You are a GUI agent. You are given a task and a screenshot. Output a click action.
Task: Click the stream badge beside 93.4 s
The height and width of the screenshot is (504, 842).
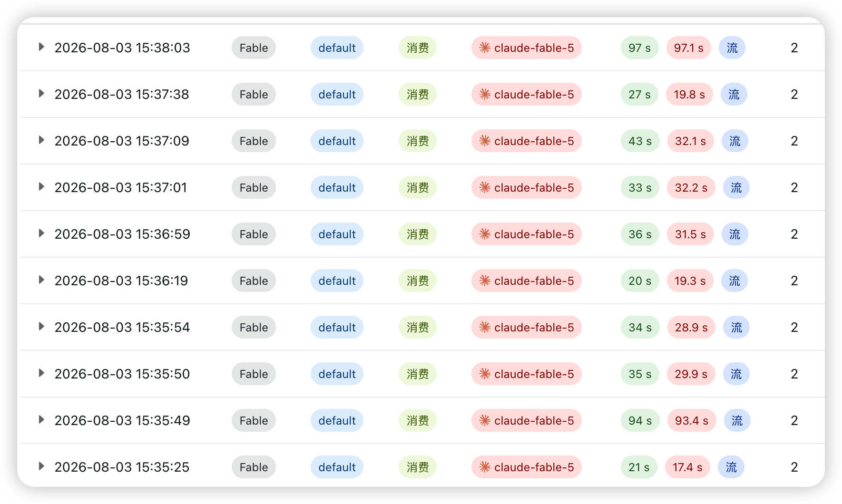[737, 421]
